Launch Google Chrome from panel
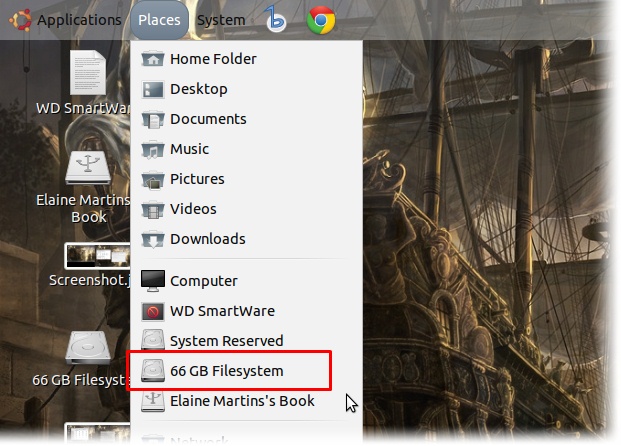The height and width of the screenshot is (446, 621). [321, 20]
